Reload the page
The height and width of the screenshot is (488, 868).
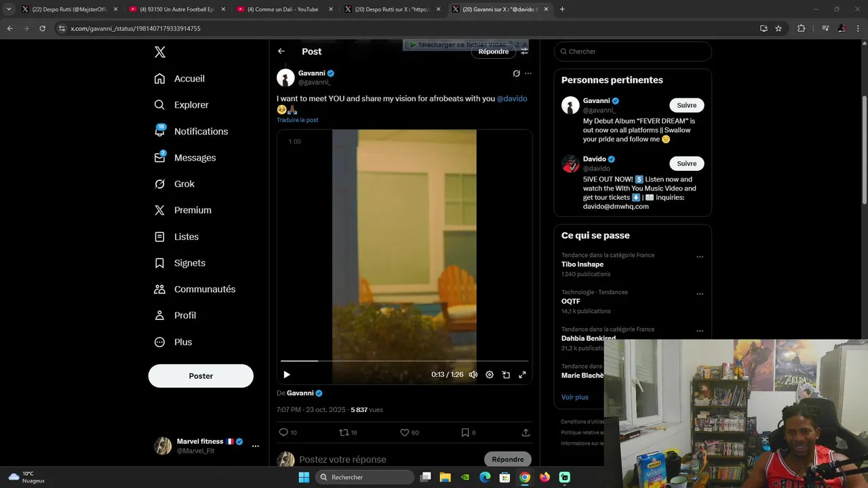pyautogui.click(x=42, y=28)
